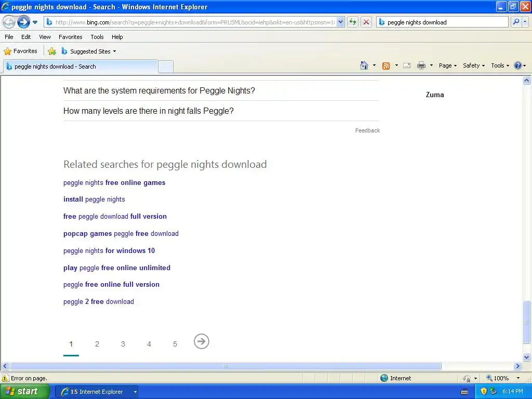Open the Tools menu in menu bar
532x399 pixels.
pyautogui.click(x=97, y=37)
